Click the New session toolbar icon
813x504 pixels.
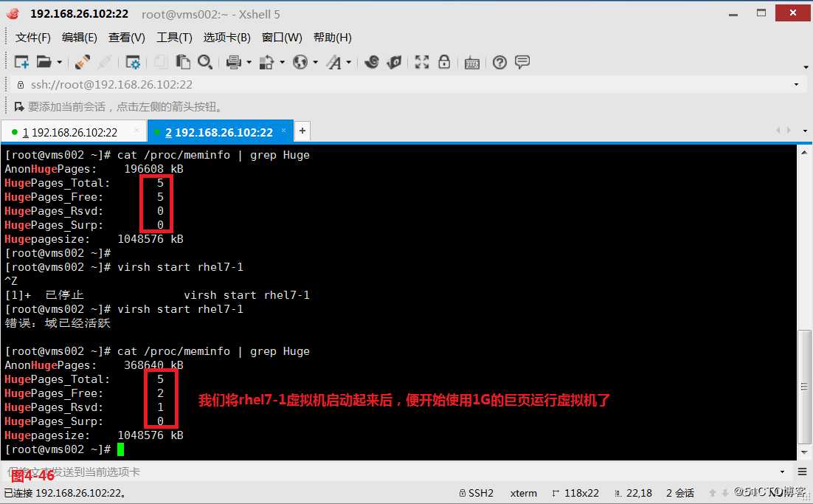(x=22, y=62)
